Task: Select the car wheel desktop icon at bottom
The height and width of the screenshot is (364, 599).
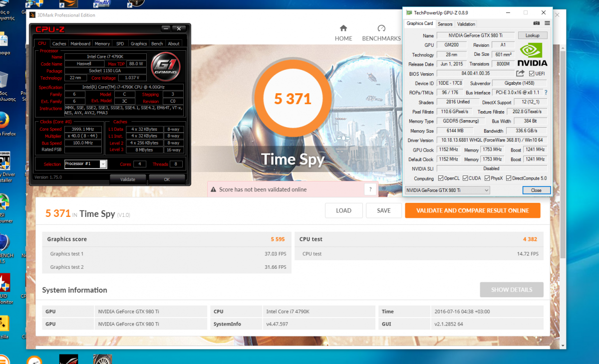Action: click(102, 359)
